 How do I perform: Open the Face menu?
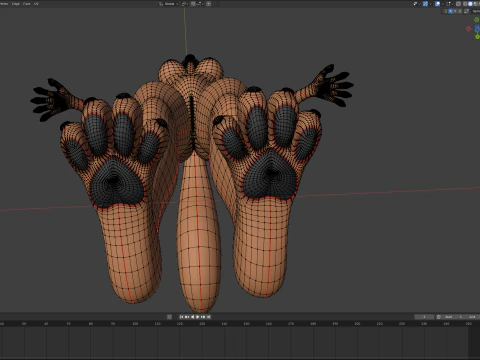point(27,4)
